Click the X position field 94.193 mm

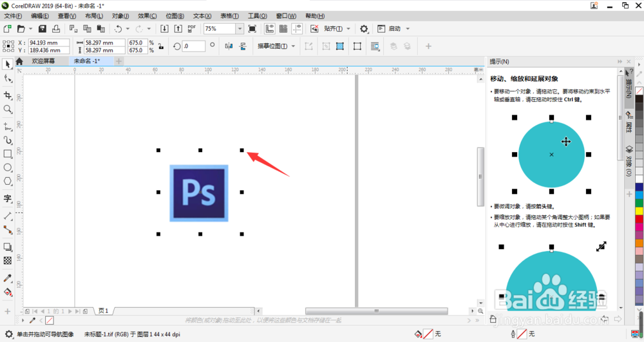(x=49, y=43)
